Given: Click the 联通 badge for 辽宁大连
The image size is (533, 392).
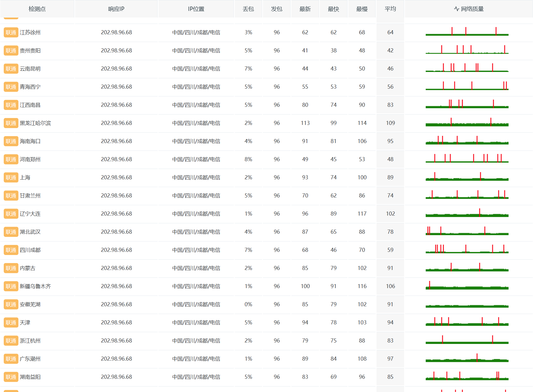Looking at the screenshot, I should click(11, 214).
